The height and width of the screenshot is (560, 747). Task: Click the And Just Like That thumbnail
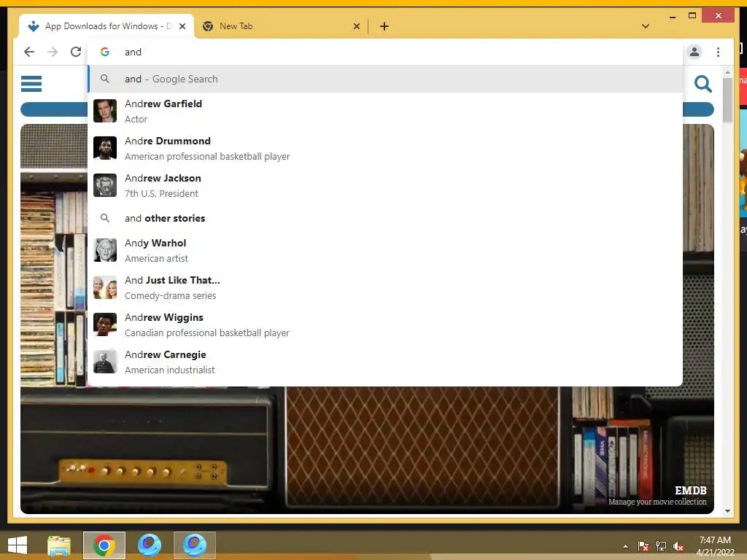105,287
